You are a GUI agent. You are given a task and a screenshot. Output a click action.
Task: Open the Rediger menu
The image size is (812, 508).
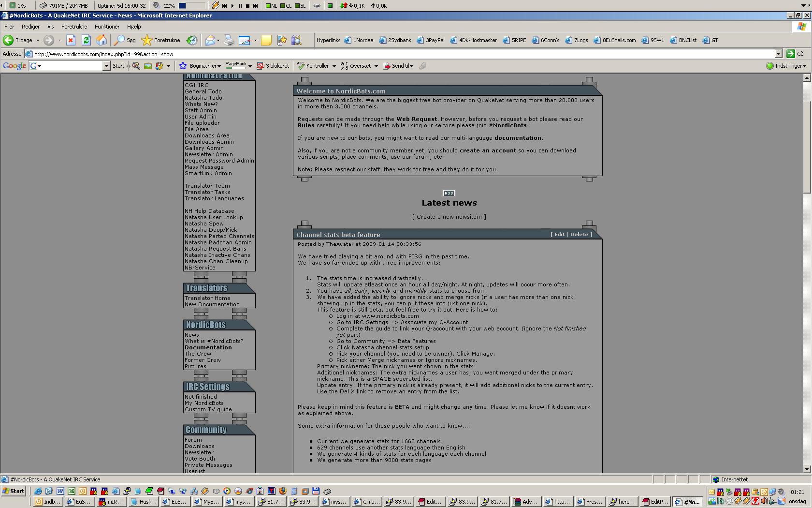pyautogui.click(x=30, y=27)
